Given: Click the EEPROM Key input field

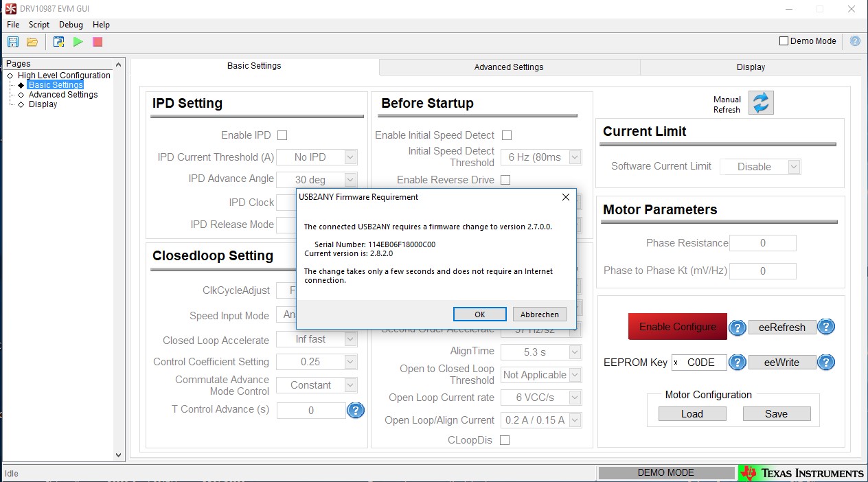Looking at the screenshot, I should click(699, 363).
